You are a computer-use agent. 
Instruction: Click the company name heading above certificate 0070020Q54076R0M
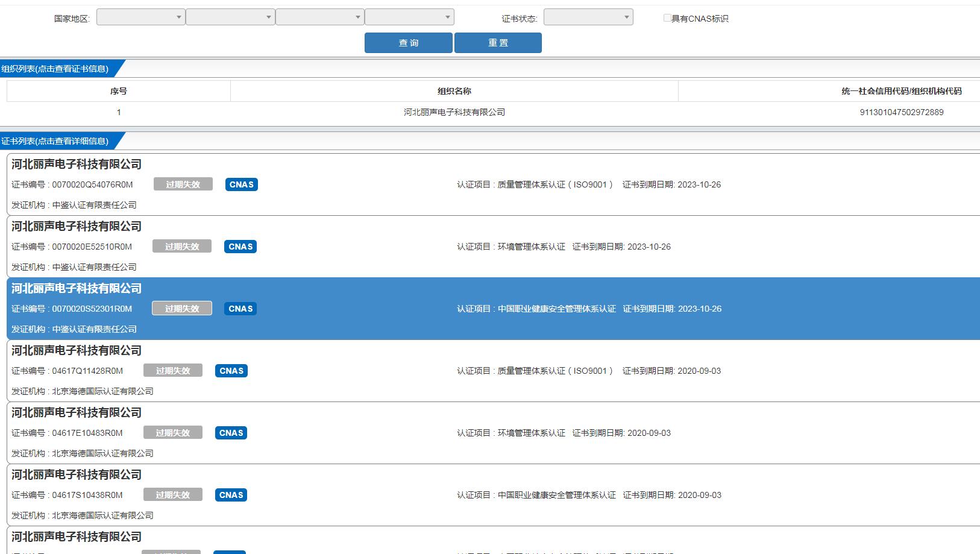(x=77, y=164)
